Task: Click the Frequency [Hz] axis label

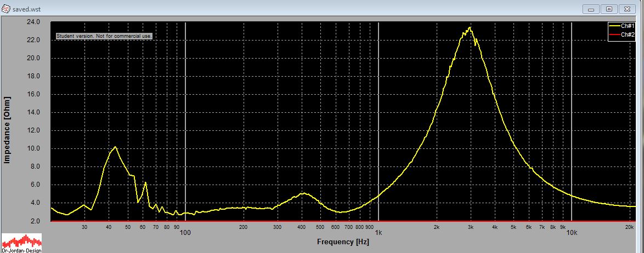Action: [343, 242]
